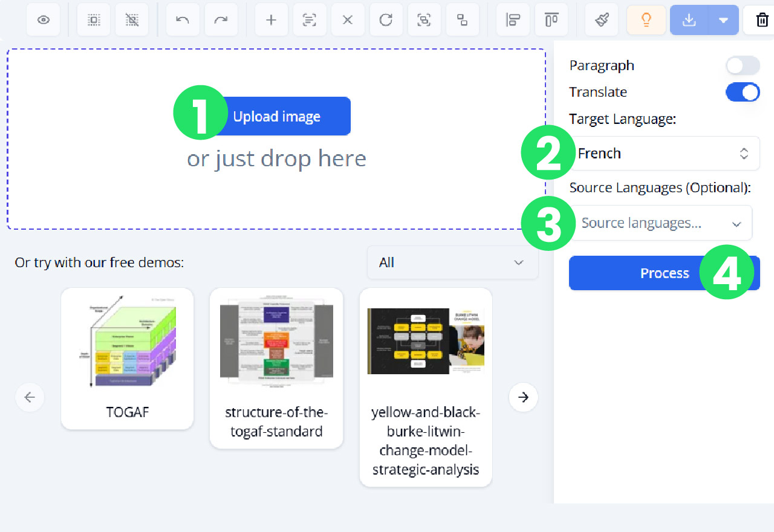Screen dimensions: 774x532
Task: Enable the Paragraph toggle
Action: [x=743, y=65]
